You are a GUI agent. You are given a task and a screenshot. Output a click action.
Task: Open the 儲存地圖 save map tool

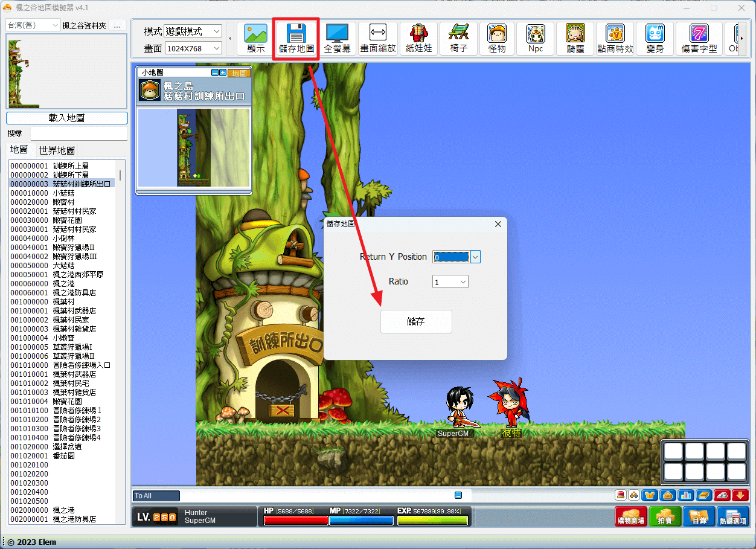[296, 39]
